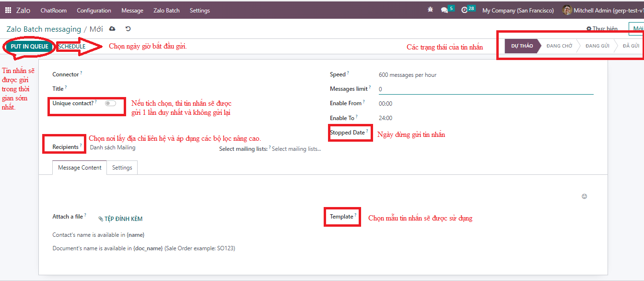Image resolution: width=644 pixels, height=281 pixels.
Task: Click the Zalo app name
Action: click(23, 10)
